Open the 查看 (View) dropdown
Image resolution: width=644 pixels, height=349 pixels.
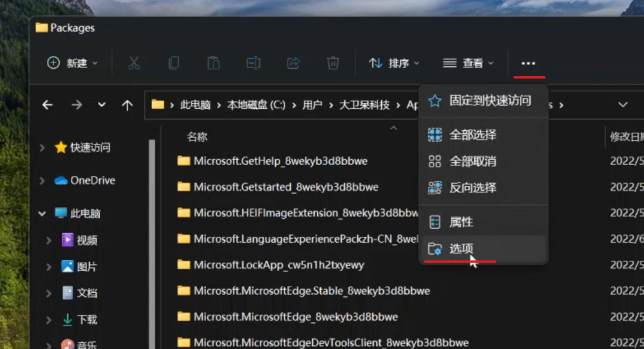click(x=468, y=63)
